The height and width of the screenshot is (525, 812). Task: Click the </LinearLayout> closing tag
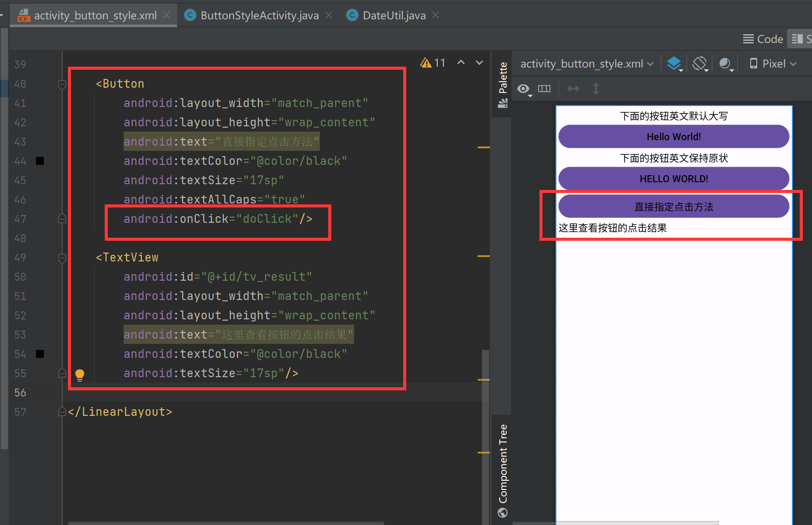pyautogui.click(x=120, y=412)
